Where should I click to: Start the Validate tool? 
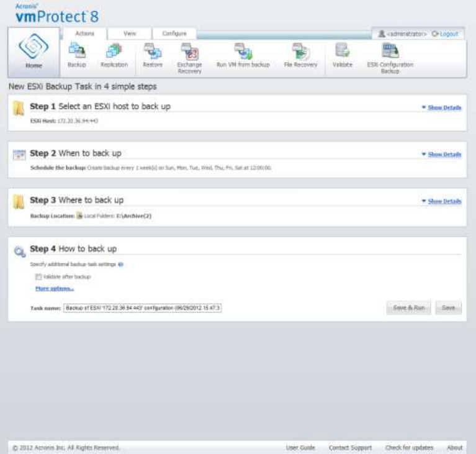pos(343,55)
